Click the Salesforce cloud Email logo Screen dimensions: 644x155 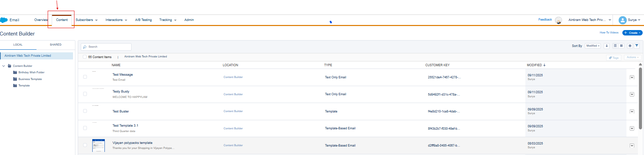tap(4, 20)
